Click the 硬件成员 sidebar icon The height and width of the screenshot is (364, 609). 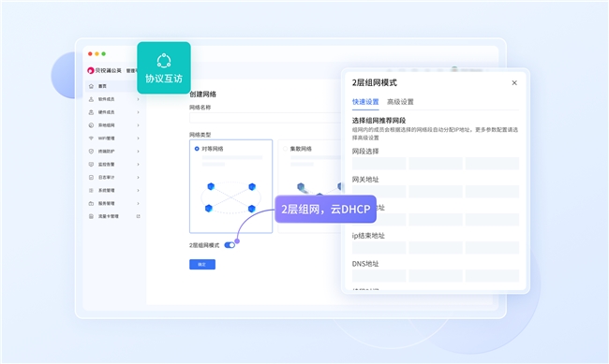pos(91,112)
